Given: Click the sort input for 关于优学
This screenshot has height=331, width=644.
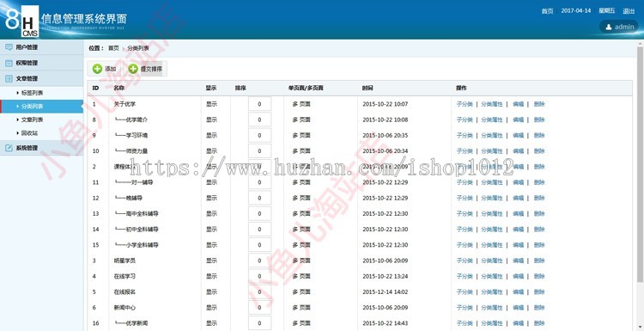Looking at the screenshot, I should tap(259, 104).
